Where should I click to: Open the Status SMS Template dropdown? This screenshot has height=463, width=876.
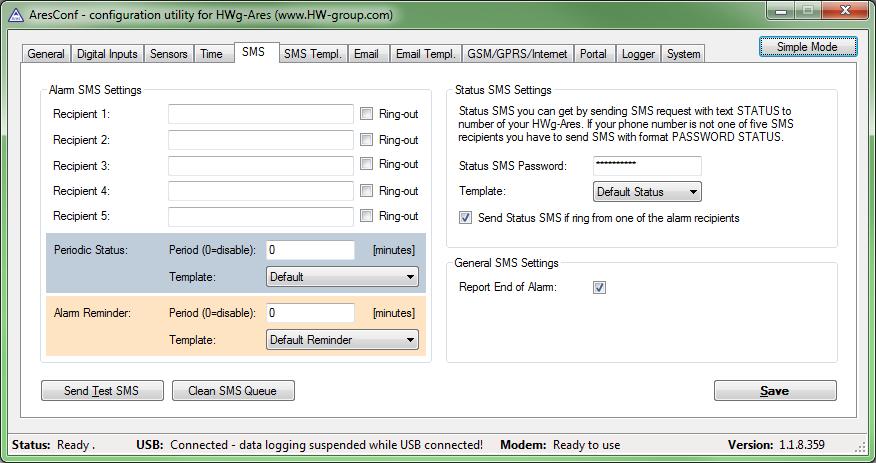(x=647, y=192)
